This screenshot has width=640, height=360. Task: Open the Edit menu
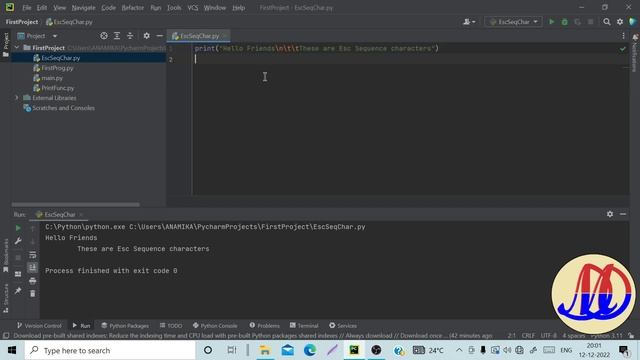(42, 7)
